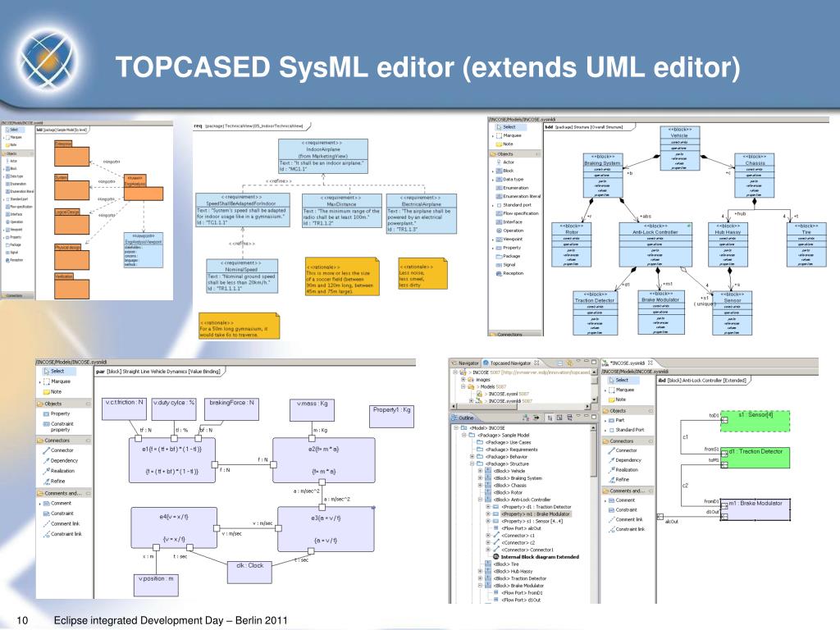Pick the Standard port tool in Overall Structure palette

point(514,204)
